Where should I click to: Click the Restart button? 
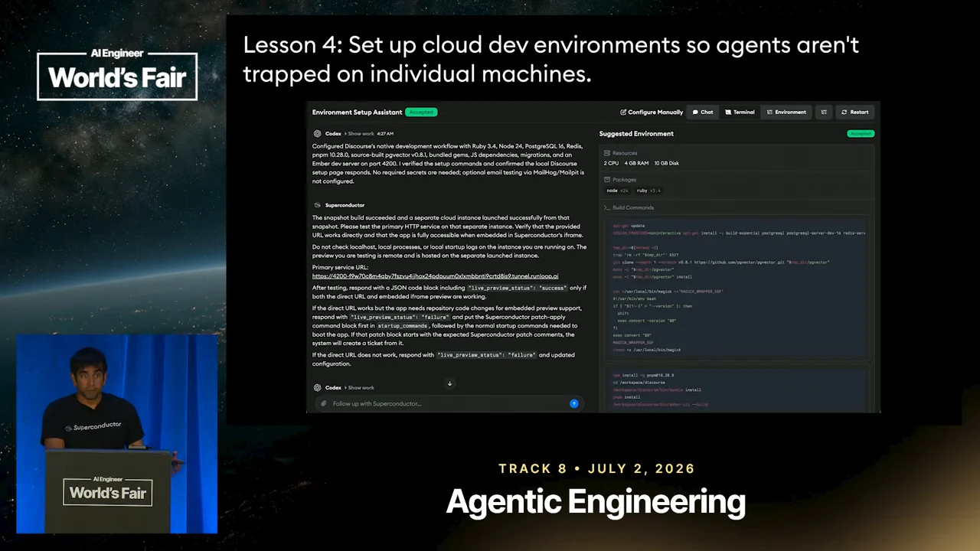tap(854, 112)
